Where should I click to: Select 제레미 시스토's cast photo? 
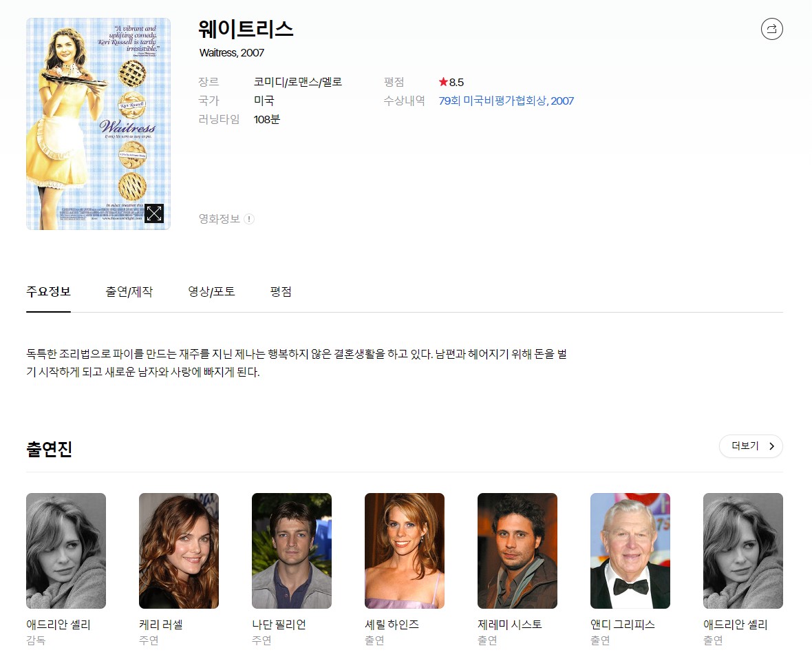pos(517,550)
